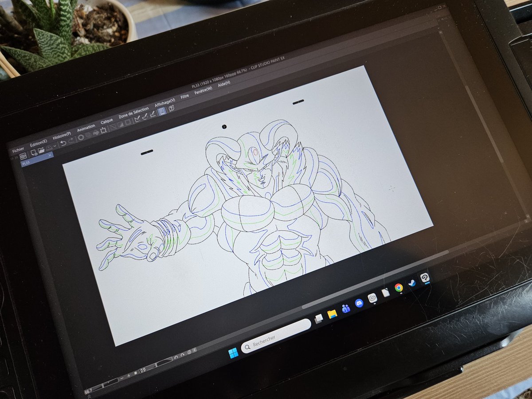Click the fill icon in command bar
This screenshot has width=532, height=399.
point(96,133)
